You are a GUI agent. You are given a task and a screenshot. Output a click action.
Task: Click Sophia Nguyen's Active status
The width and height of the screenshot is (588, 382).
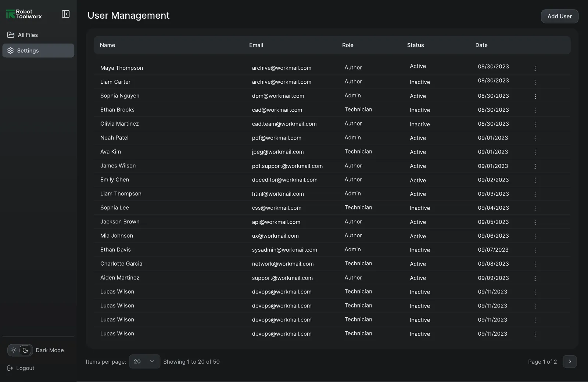point(418,96)
